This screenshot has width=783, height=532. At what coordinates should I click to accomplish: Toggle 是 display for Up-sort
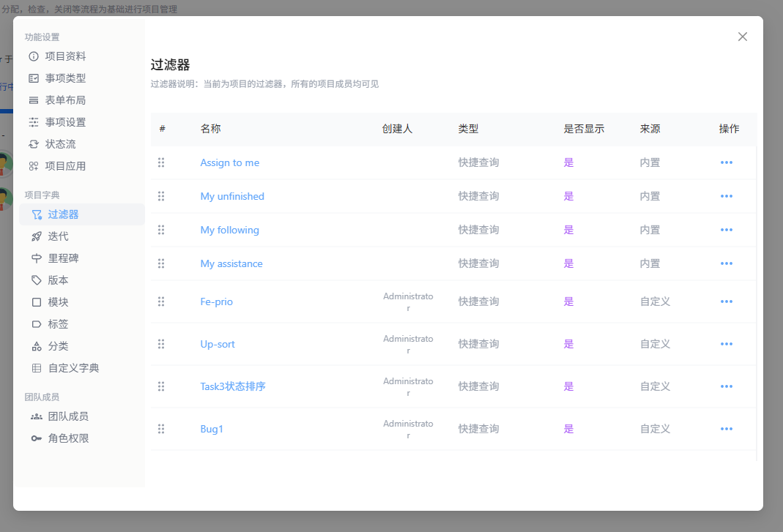point(569,344)
